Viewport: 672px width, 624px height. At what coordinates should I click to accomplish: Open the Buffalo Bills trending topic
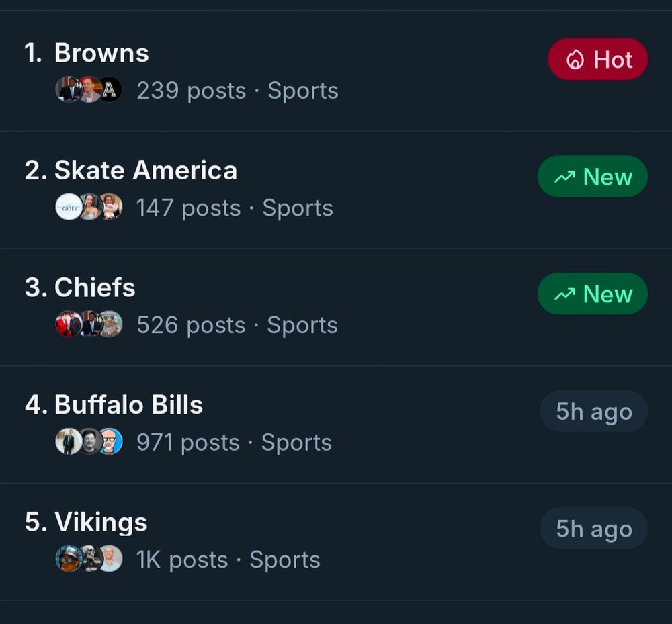(128, 405)
